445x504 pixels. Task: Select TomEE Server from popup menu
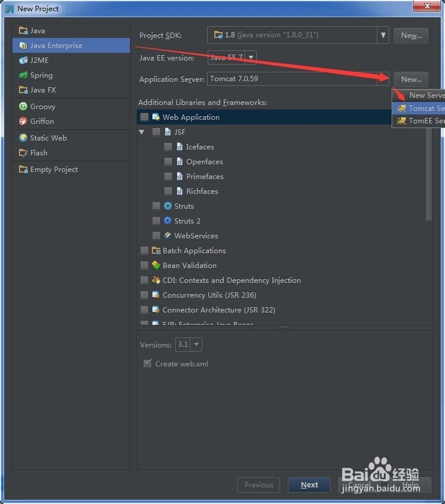418,121
